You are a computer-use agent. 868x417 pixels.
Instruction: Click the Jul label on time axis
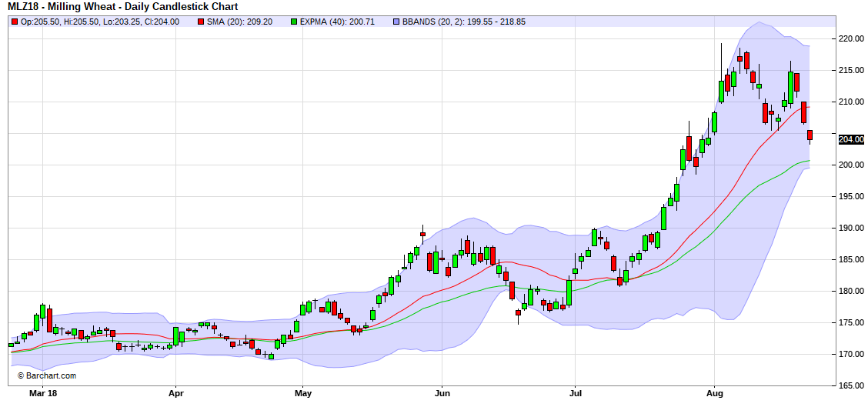574,393
